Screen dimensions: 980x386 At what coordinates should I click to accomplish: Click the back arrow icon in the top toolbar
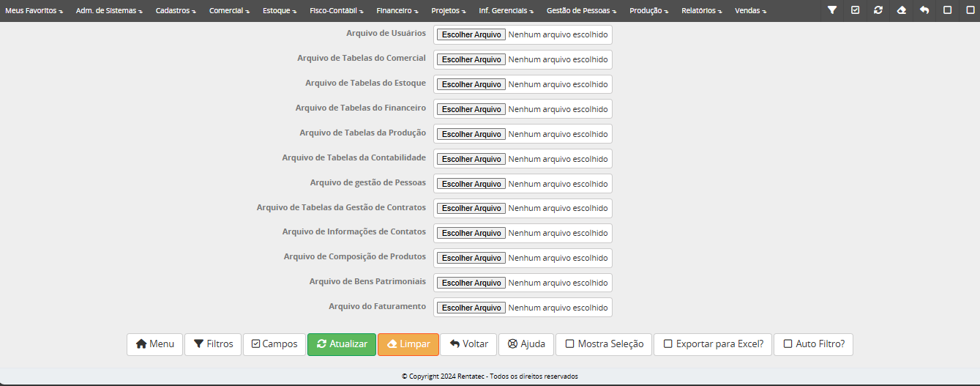924,10
